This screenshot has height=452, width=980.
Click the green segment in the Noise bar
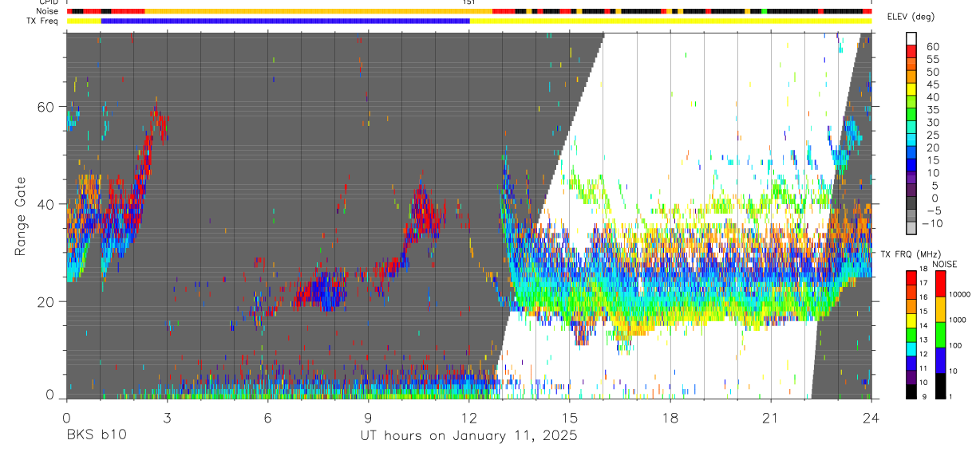point(765,11)
